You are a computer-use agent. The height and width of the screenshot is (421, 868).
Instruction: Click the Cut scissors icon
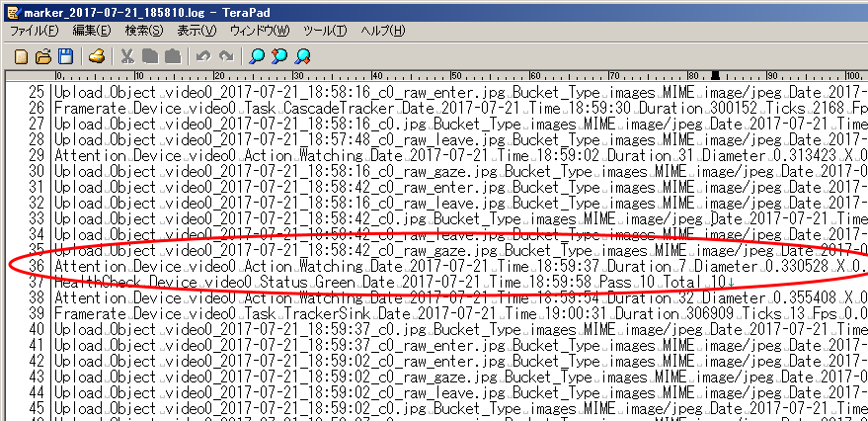tap(127, 56)
